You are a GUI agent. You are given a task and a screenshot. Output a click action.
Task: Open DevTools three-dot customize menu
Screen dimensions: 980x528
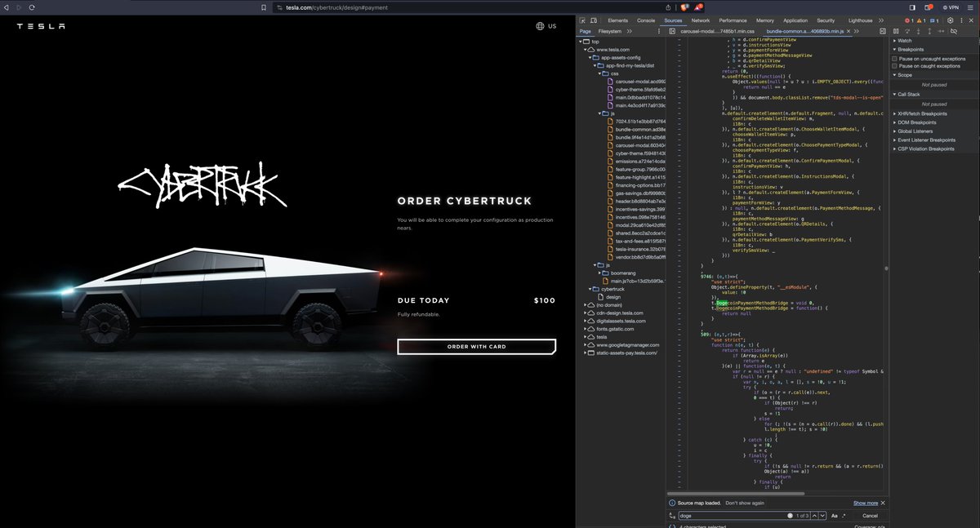click(x=960, y=20)
